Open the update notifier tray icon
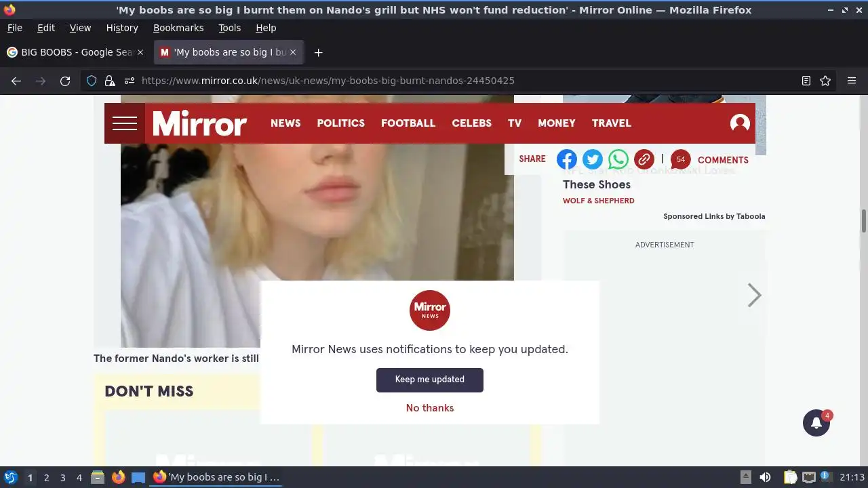 (x=825, y=477)
